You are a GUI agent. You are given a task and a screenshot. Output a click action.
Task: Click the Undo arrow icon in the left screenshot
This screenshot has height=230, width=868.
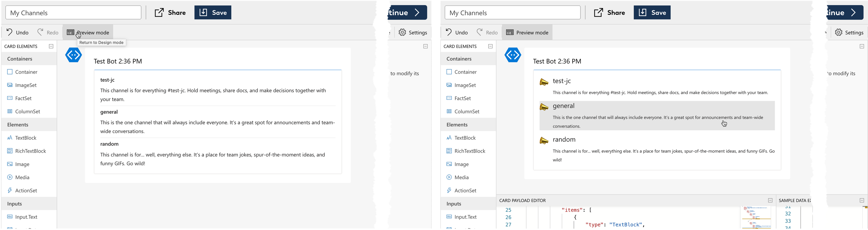10,32
